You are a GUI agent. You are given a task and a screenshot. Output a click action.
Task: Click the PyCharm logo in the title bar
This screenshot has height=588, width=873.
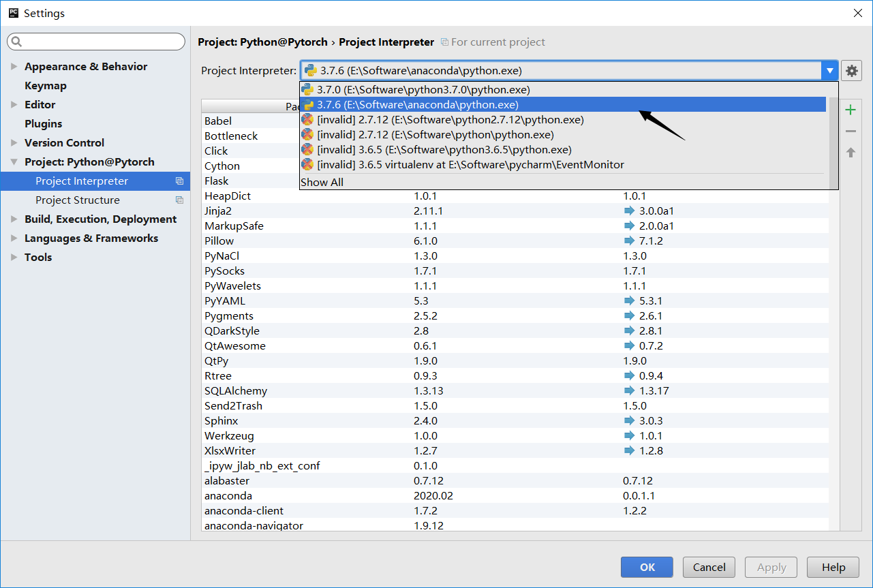[x=13, y=13]
